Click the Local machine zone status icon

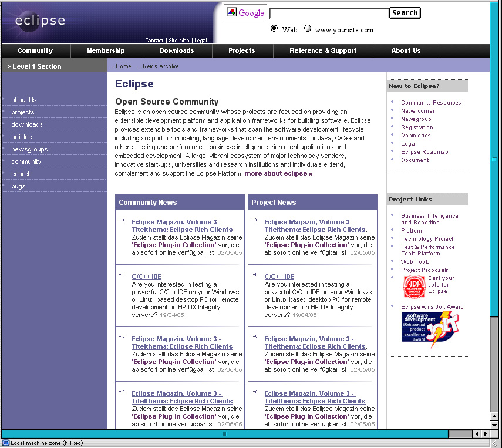point(5,443)
